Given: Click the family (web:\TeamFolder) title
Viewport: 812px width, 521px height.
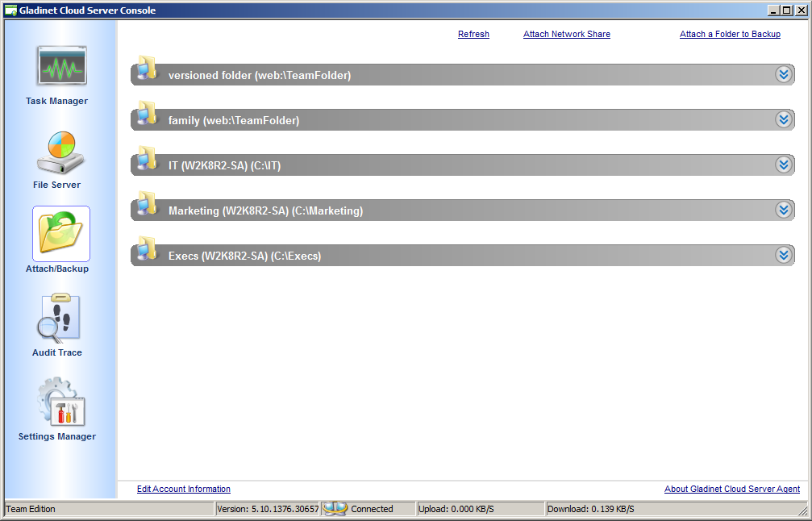Looking at the screenshot, I should [x=234, y=121].
